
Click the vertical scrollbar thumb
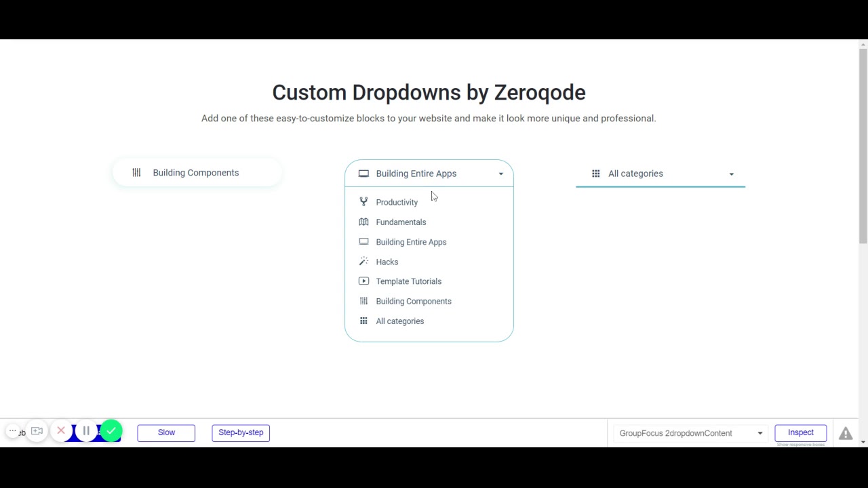[x=863, y=146]
